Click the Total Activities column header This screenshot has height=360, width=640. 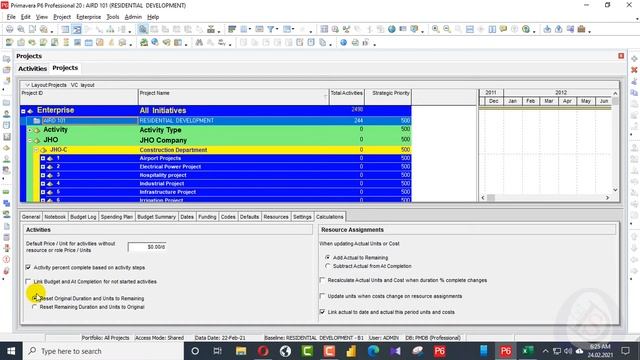[x=347, y=97]
